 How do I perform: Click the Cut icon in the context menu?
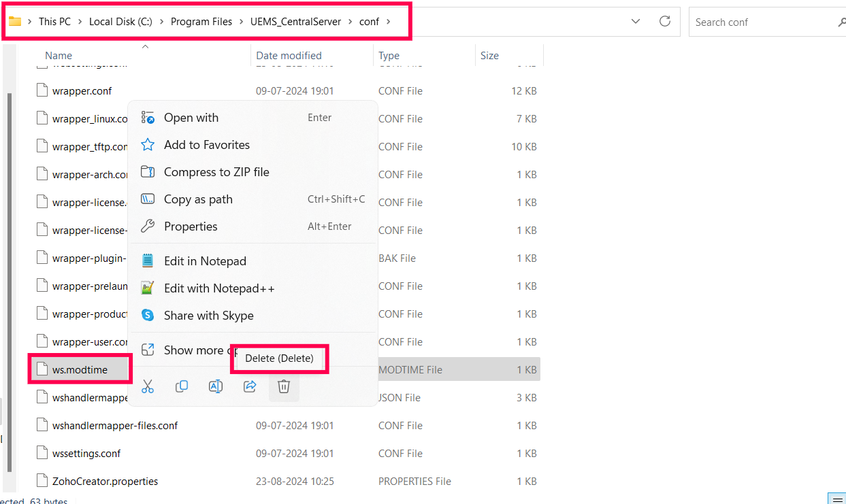148,386
